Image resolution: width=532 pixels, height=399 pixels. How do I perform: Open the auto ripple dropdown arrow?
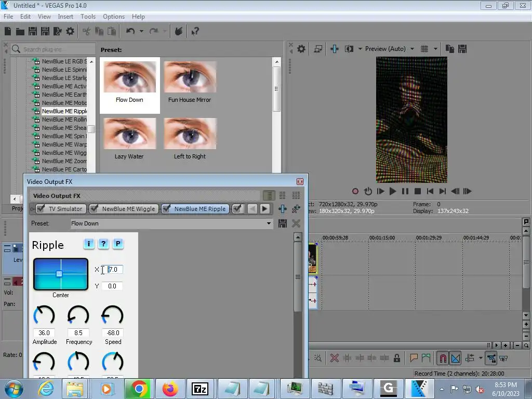point(481,358)
